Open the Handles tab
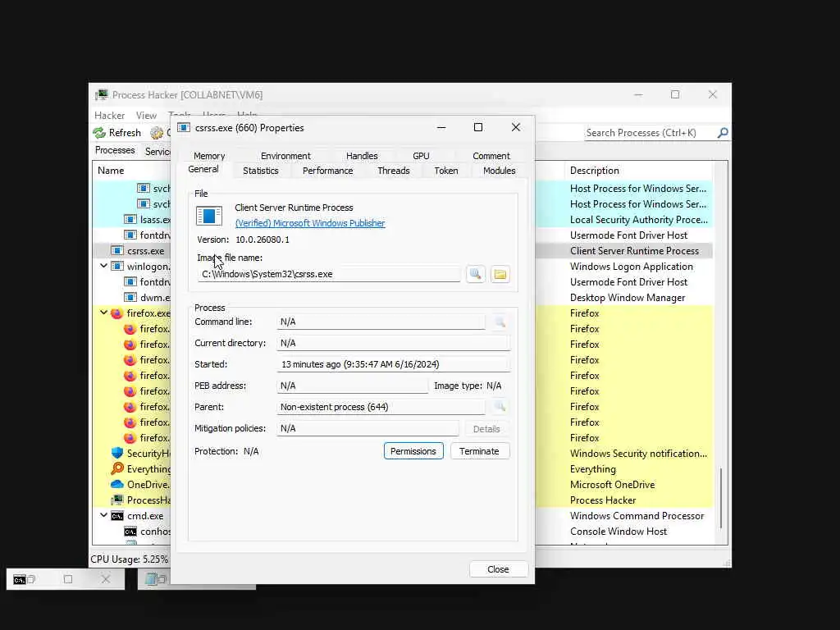Screen dimensions: 840x630 (x=362, y=155)
